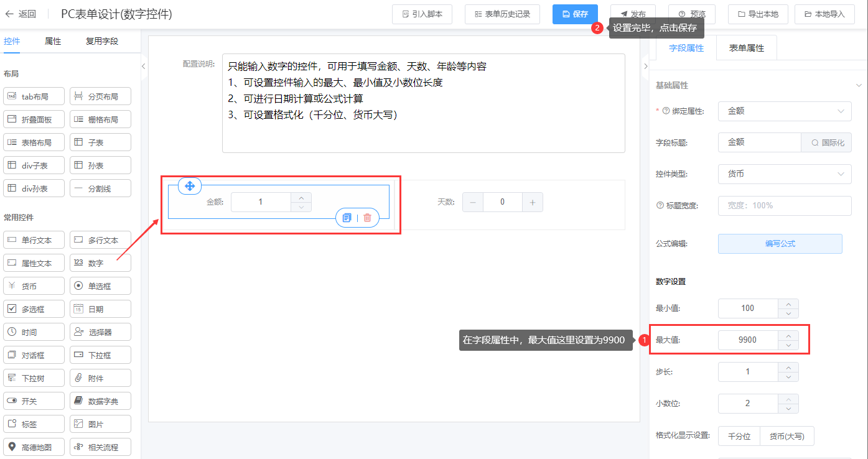Add a tab布局 layout control

point(34,96)
